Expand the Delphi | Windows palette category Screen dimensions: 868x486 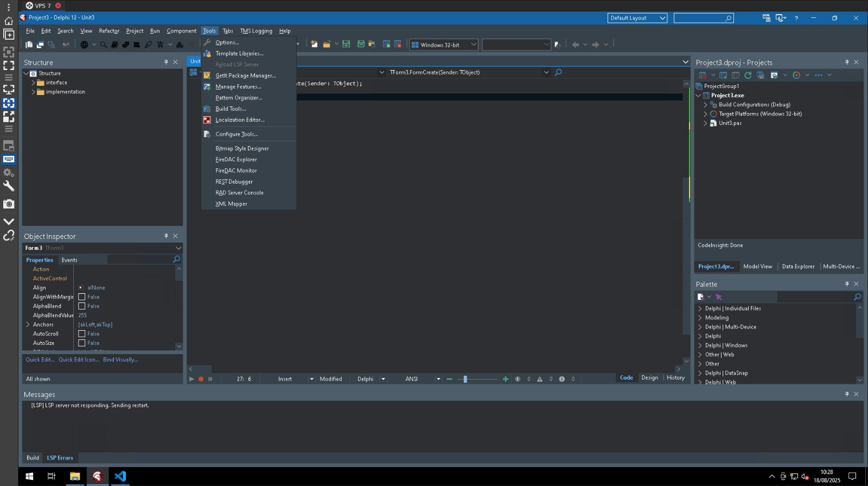tap(700, 345)
